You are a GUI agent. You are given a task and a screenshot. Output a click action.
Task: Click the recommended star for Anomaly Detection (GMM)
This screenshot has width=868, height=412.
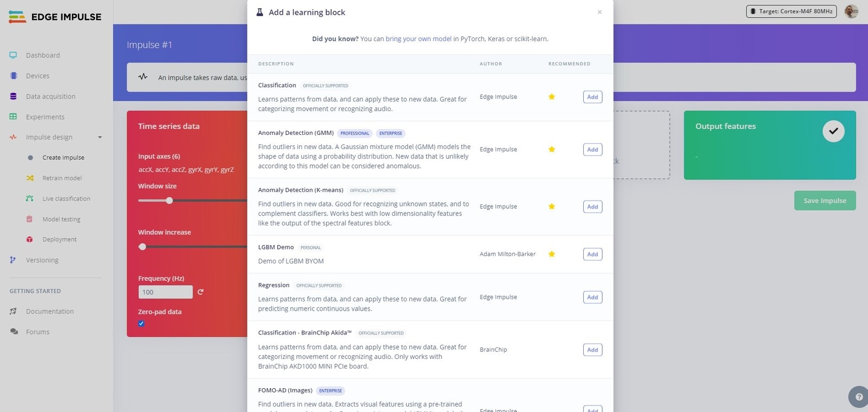click(x=552, y=149)
